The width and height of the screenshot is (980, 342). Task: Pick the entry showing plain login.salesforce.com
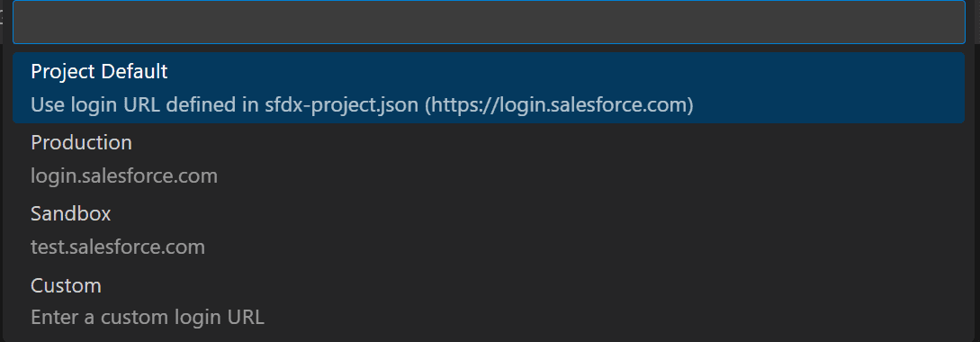click(489, 158)
